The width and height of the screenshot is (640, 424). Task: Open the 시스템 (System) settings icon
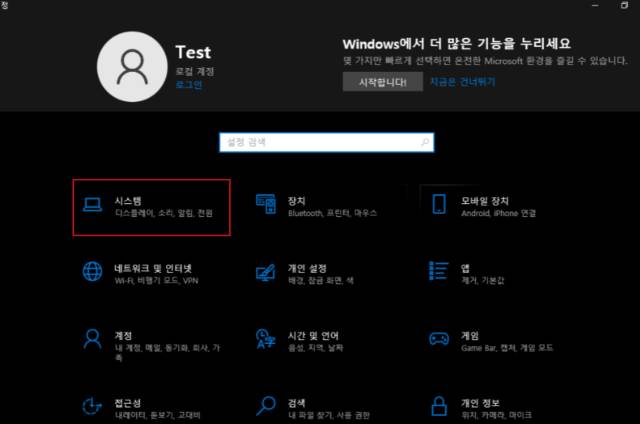pyautogui.click(x=93, y=205)
